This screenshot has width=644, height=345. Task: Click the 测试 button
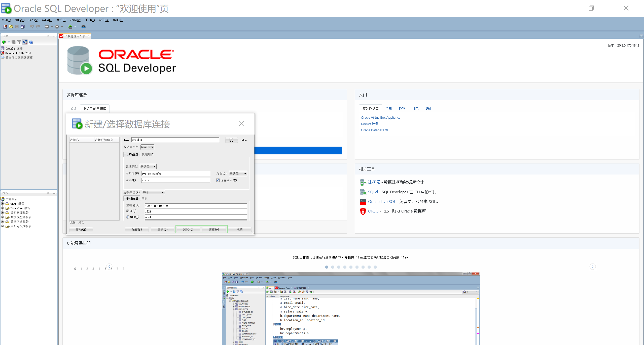[x=188, y=229]
